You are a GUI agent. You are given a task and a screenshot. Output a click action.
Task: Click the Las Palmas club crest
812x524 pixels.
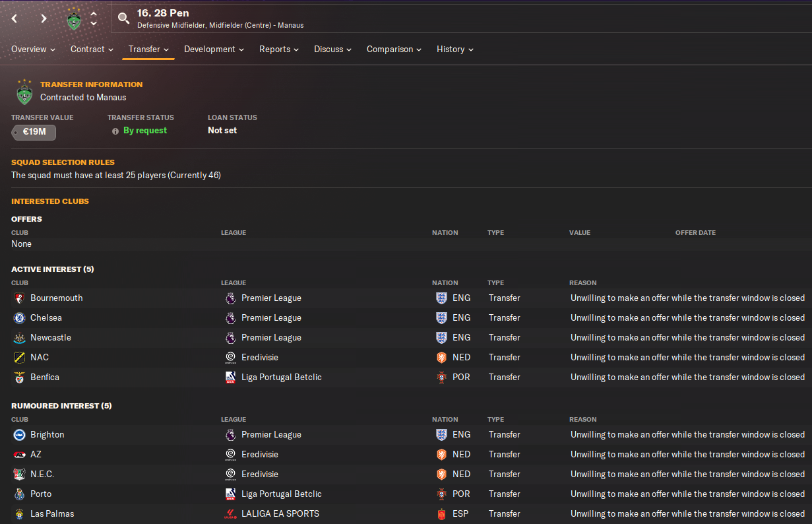(19, 514)
